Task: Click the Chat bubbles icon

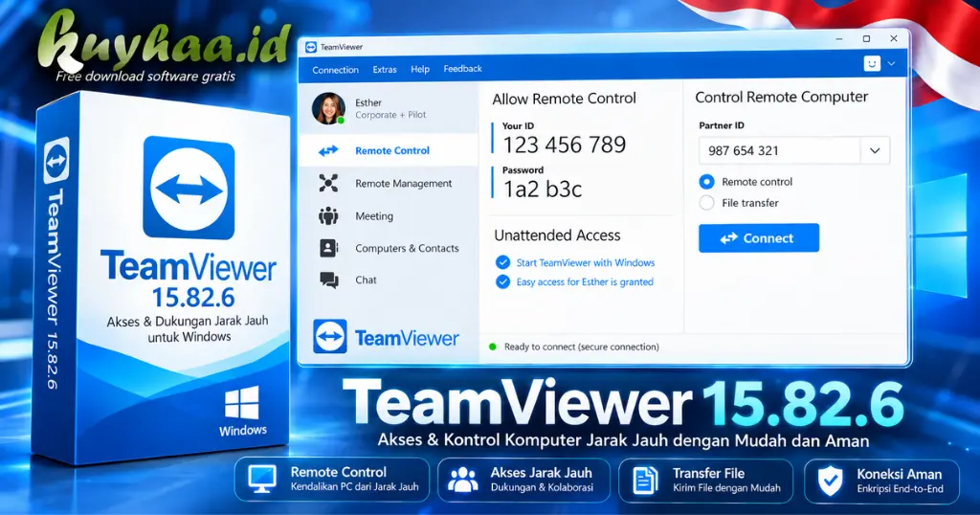Action: coord(329,280)
